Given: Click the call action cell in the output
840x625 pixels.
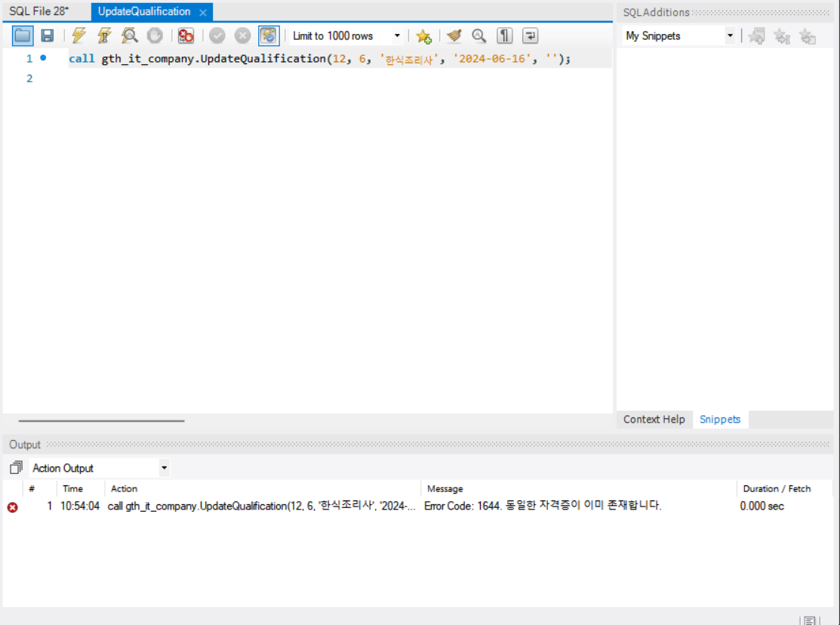Looking at the screenshot, I should [261, 506].
